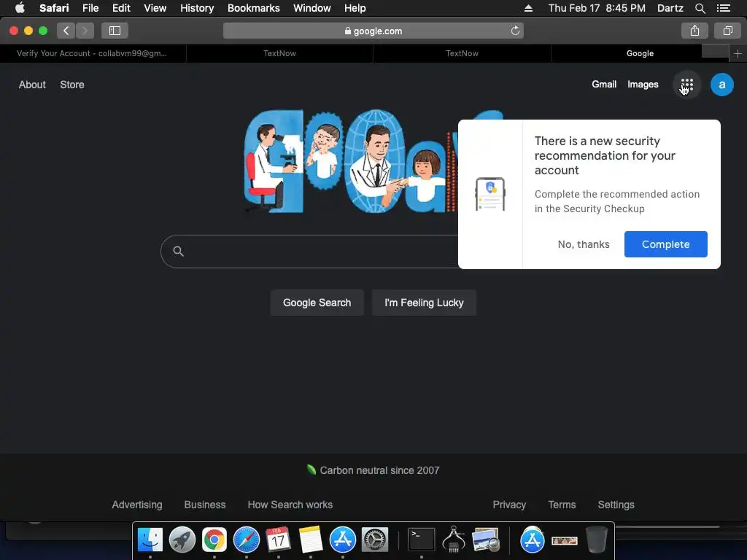Viewport: 747px width, 560px height.
Task: Open Calendar from the Dock
Action: point(278,540)
